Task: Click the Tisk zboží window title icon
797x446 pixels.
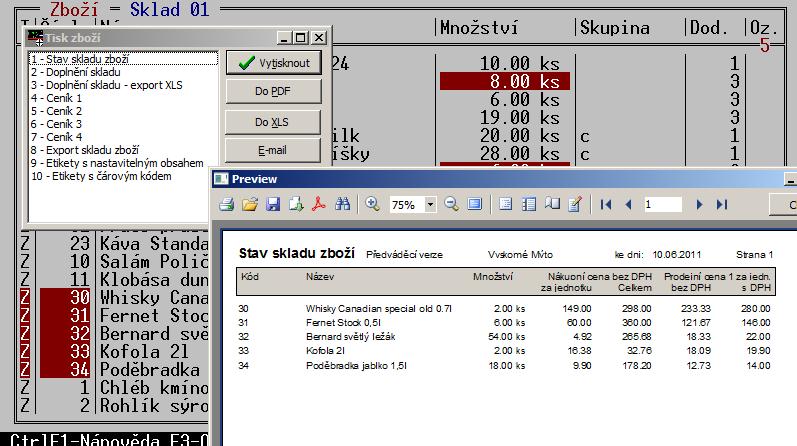Action: [35, 38]
